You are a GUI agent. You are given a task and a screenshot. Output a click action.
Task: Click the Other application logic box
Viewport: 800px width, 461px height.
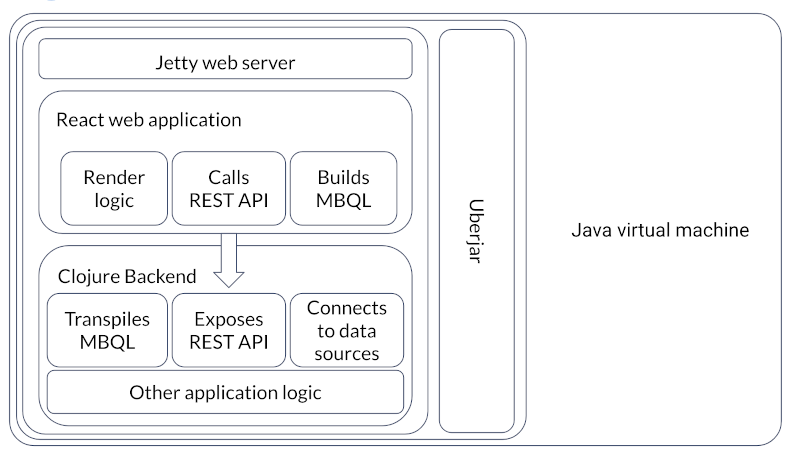pyautogui.click(x=225, y=392)
